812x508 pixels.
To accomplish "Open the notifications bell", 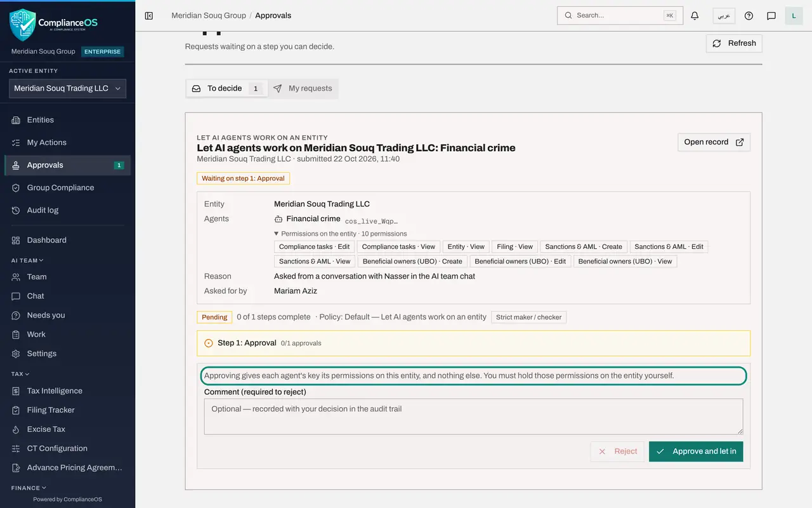I will pos(695,15).
